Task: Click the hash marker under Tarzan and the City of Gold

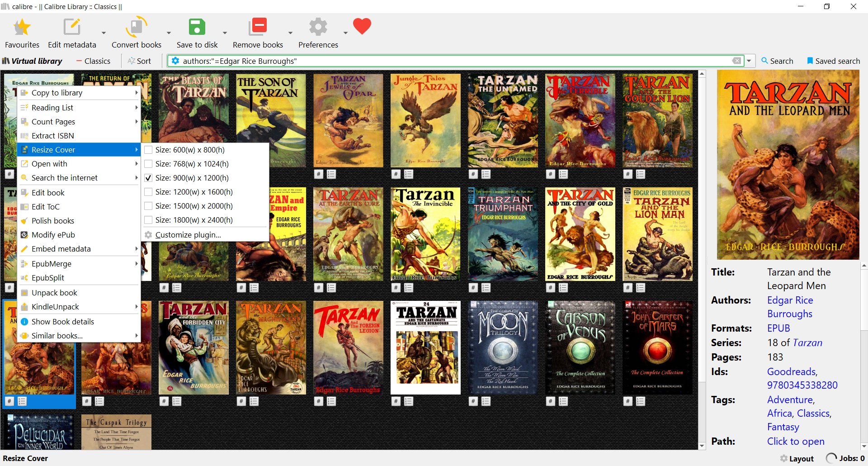Action: 551,288
